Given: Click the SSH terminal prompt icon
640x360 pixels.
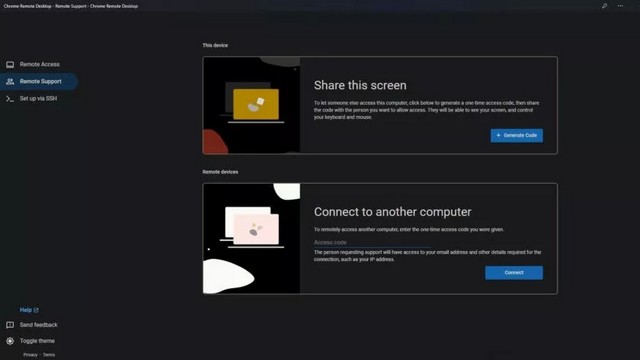Looking at the screenshot, I should coord(10,98).
